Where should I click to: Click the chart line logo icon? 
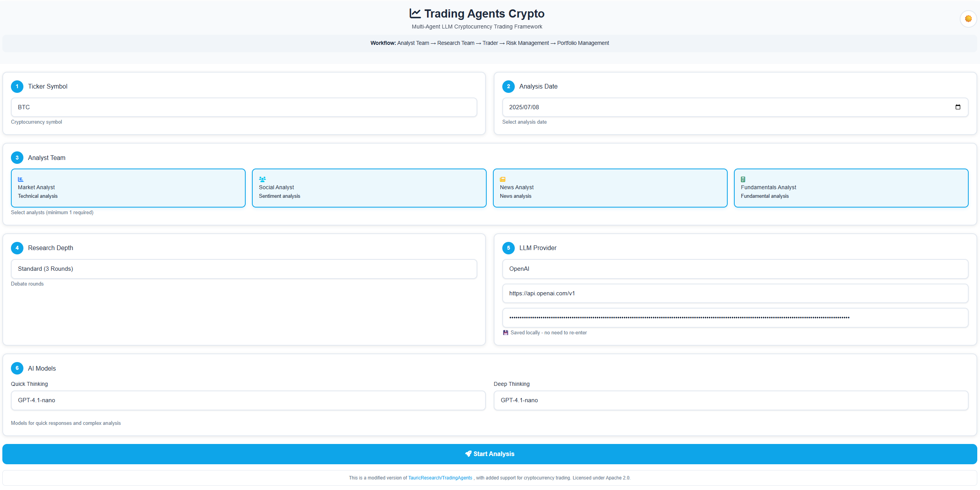(x=415, y=14)
